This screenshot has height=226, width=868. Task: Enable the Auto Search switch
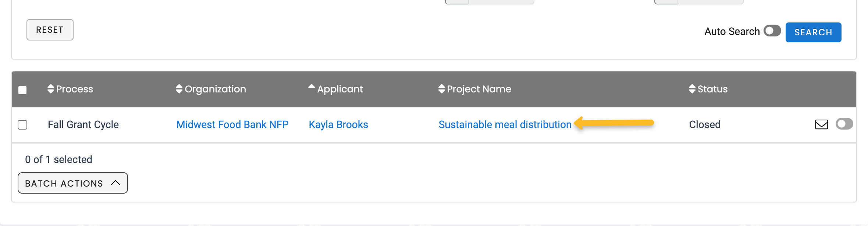[x=772, y=31]
